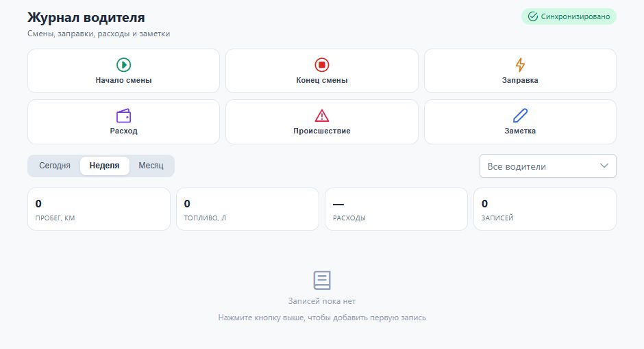Screen dimensions: 644x349
Task: Click the hint Нажмите кнопку выше text
Action: 322,318
